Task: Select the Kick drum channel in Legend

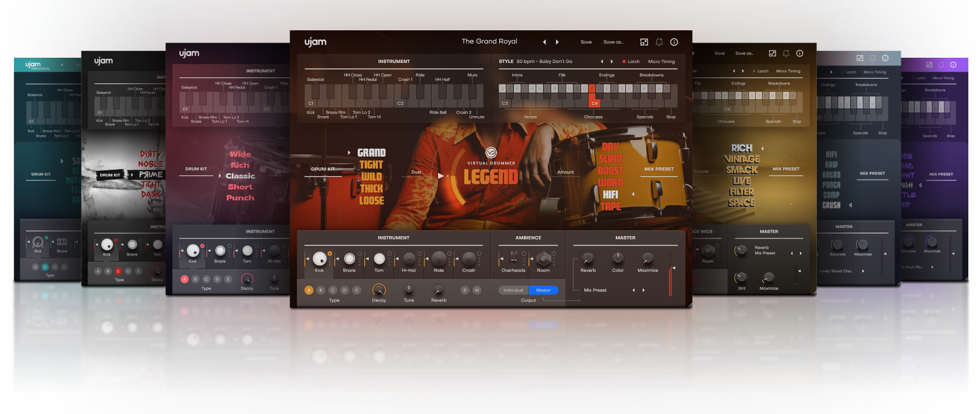Action: pyautogui.click(x=319, y=258)
